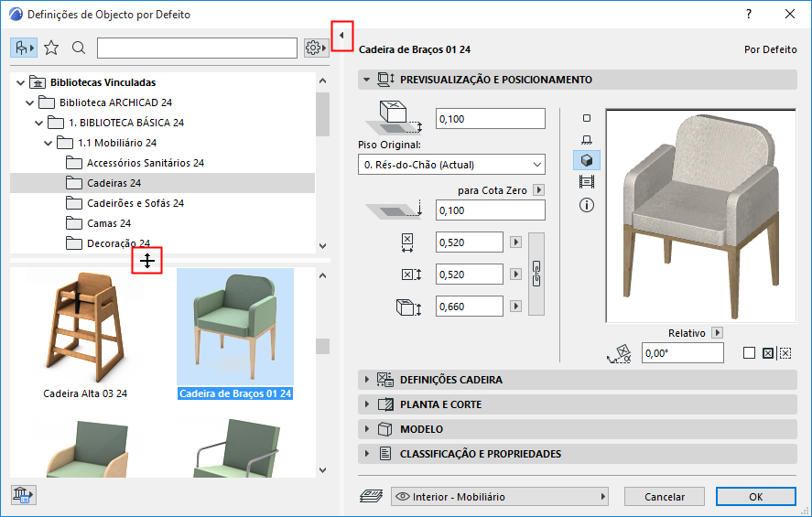Open height field arrow popup

point(515,307)
